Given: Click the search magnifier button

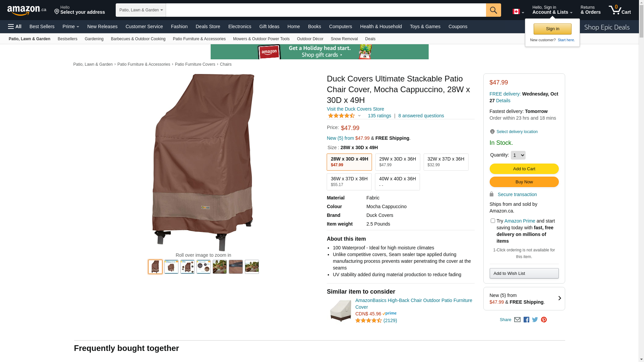Looking at the screenshot, I should tap(493, 10).
